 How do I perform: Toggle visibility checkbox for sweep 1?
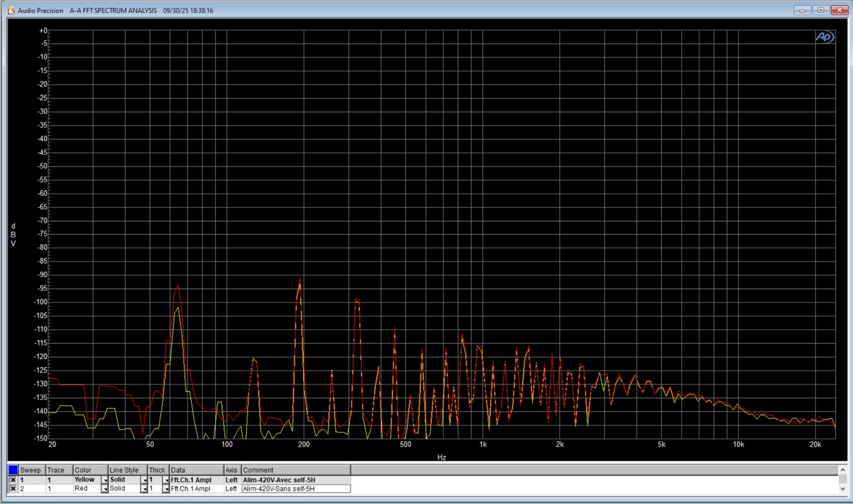tap(13, 480)
